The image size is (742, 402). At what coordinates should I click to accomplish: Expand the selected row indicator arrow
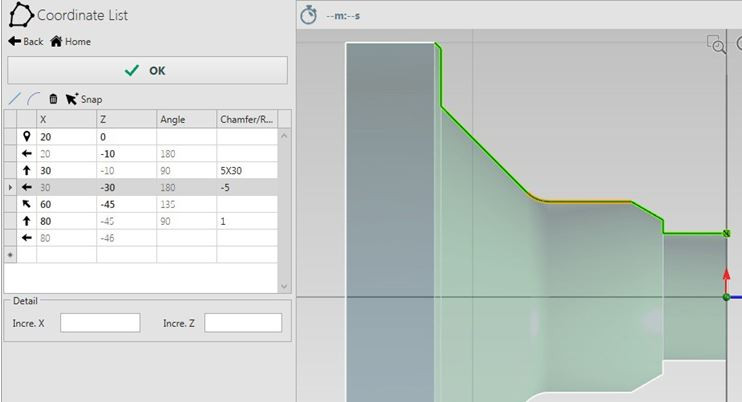coord(10,187)
